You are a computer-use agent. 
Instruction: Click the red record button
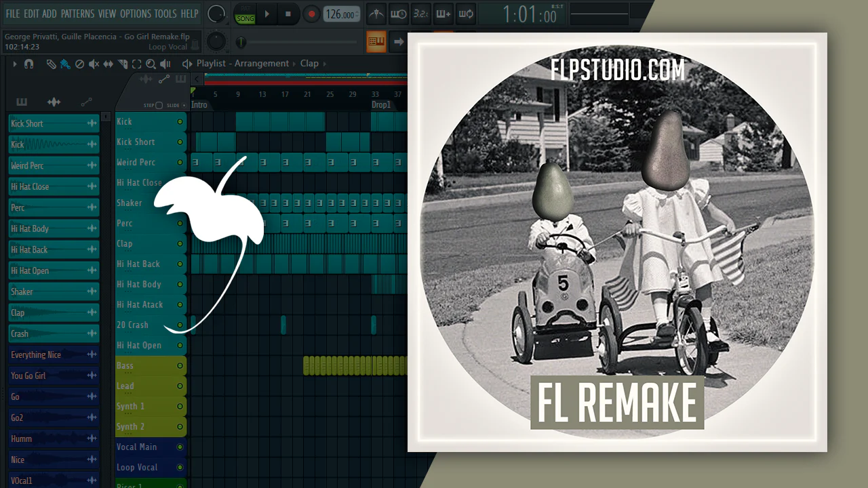click(311, 14)
